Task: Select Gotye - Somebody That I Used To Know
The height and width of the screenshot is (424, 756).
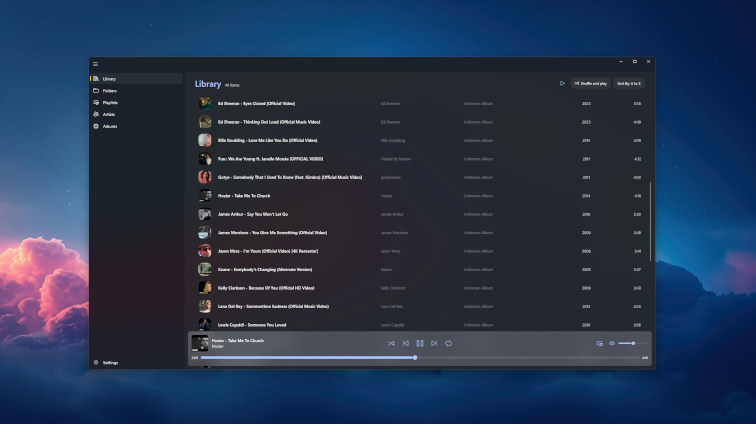Action: pos(290,177)
